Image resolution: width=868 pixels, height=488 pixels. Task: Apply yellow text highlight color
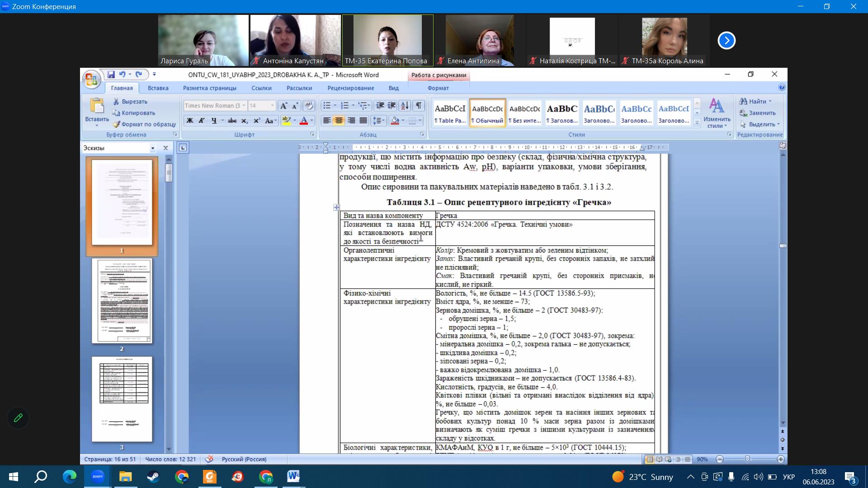coord(286,121)
